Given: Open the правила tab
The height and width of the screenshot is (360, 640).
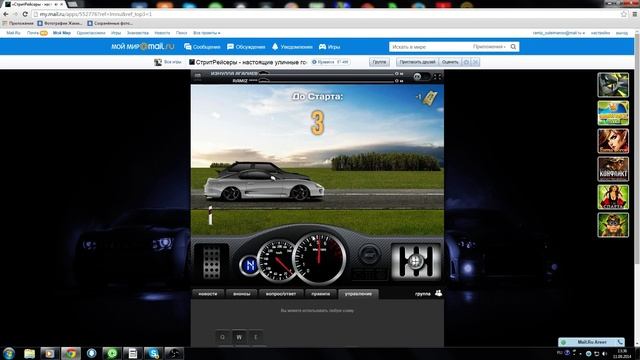Looking at the screenshot, I should (320, 294).
